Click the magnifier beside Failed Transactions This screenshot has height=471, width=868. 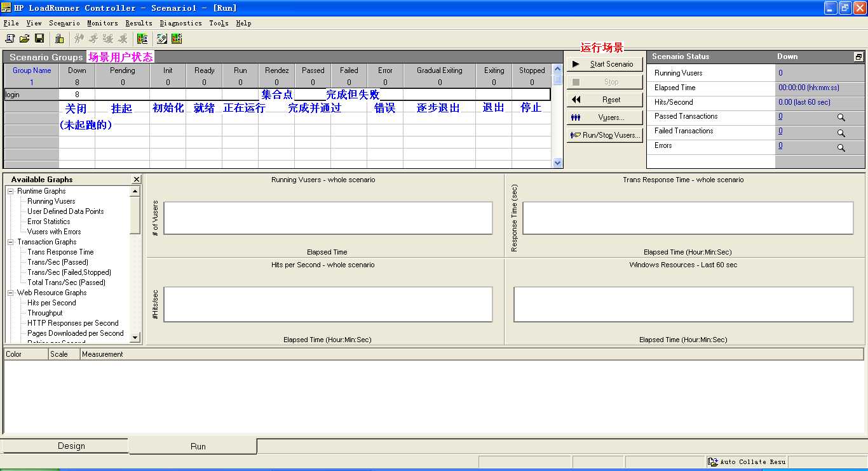[x=841, y=133]
